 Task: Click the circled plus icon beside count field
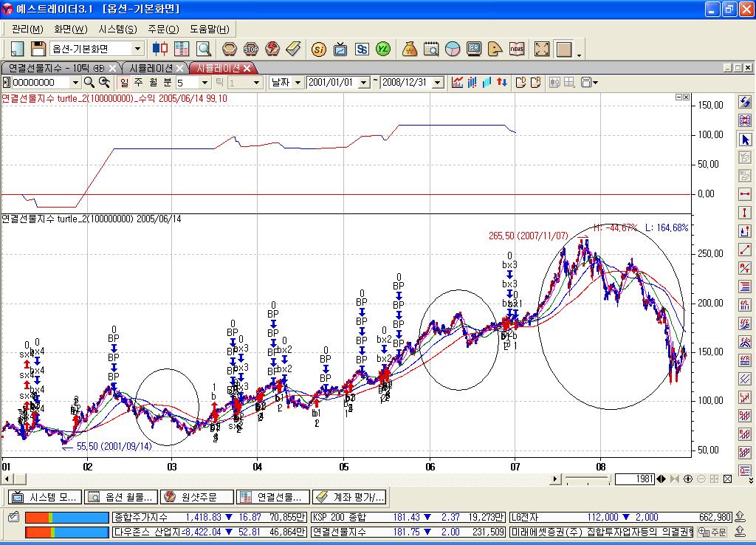coord(688,479)
